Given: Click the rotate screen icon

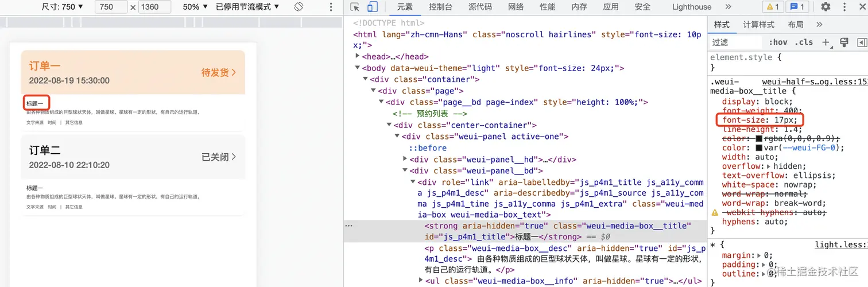Looking at the screenshot, I should tap(299, 7).
